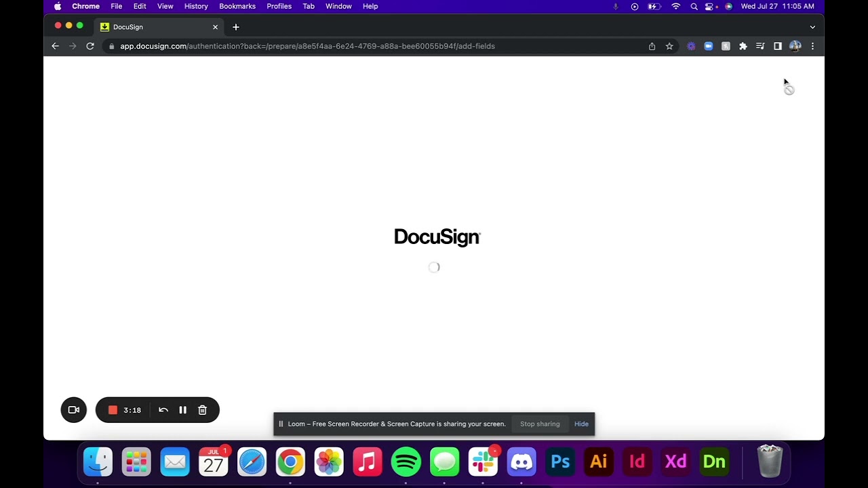Screen dimensions: 868x488
Task: Open Adobe XD from the dock
Action: tap(676, 462)
